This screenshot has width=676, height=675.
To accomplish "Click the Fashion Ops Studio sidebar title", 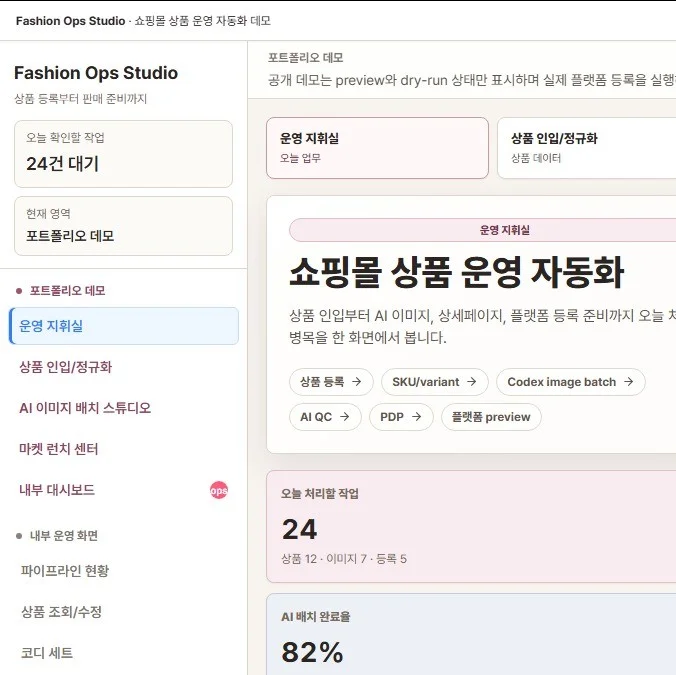I will coord(96,73).
